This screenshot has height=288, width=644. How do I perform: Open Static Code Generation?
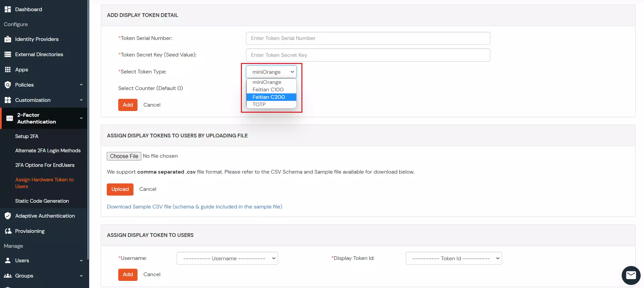42,201
